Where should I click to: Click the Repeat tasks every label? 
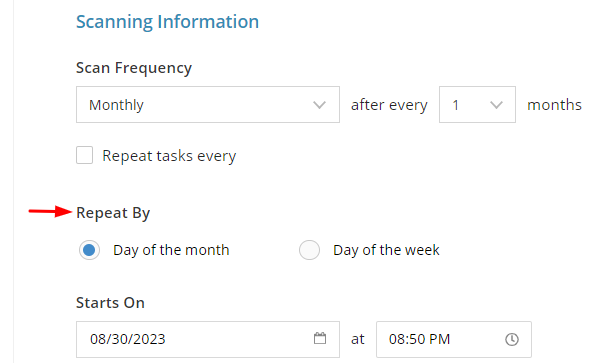click(169, 156)
